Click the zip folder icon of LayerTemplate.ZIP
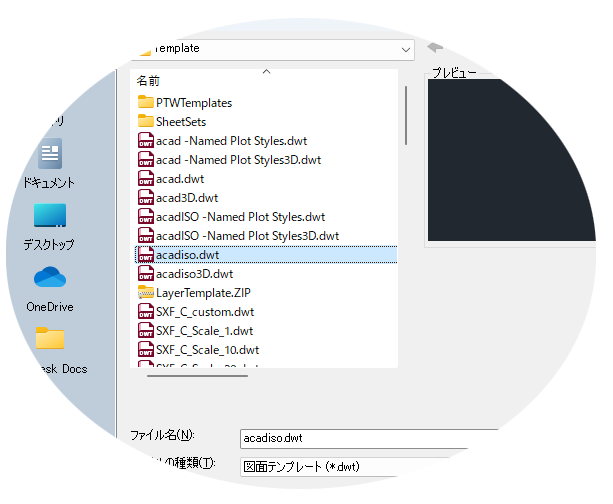 point(145,292)
